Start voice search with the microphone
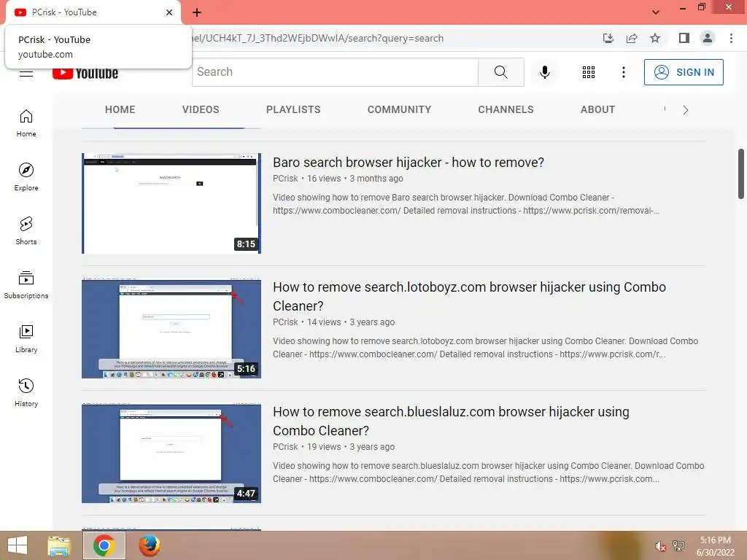 coord(544,72)
